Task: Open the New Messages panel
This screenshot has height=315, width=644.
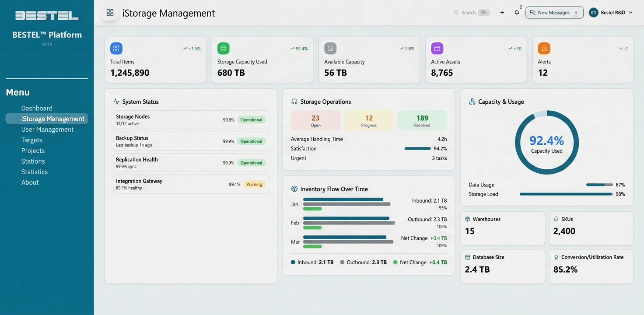Action: [x=554, y=12]
